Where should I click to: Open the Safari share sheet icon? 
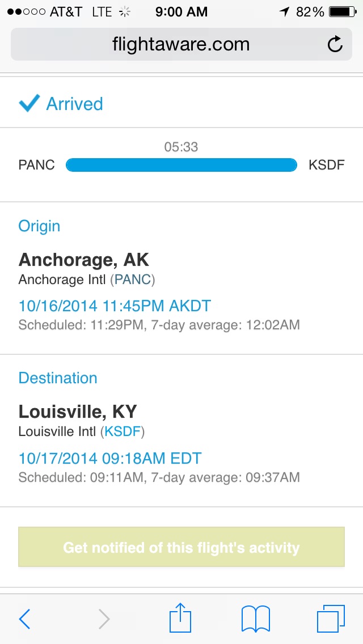[x=180, y=617]
